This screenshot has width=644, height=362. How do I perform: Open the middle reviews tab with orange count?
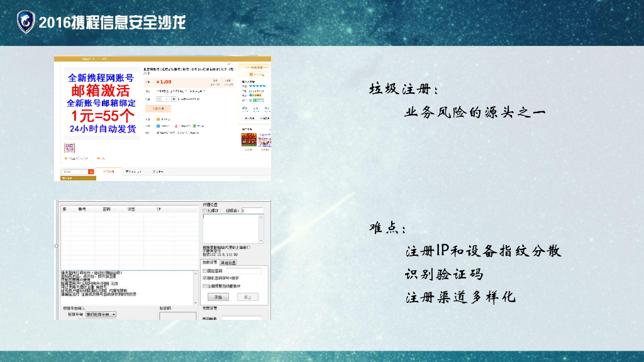pyautogui.click(x=133, y=172)
